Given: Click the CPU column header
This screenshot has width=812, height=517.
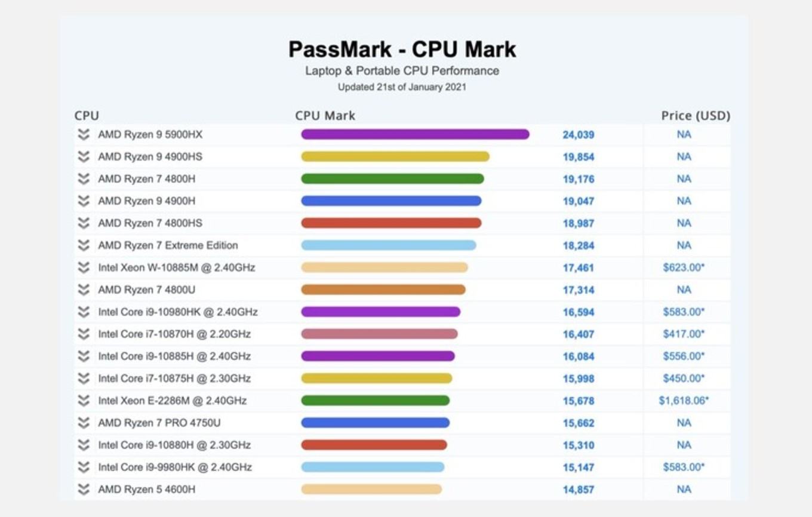Looking at the screenshot, I should [x=87, y=115].
